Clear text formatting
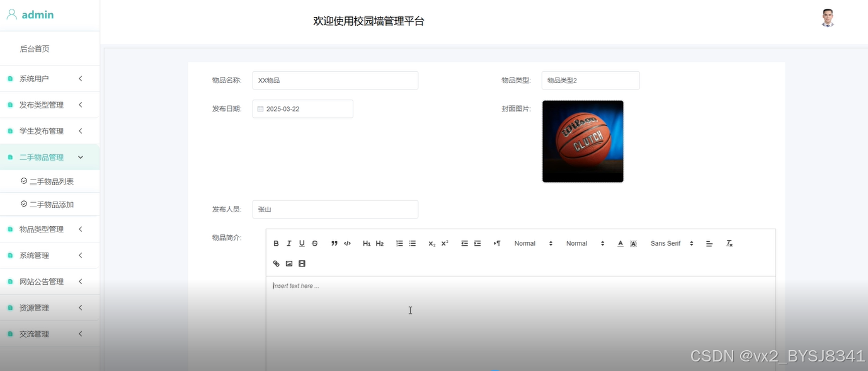 pos(729,243)
